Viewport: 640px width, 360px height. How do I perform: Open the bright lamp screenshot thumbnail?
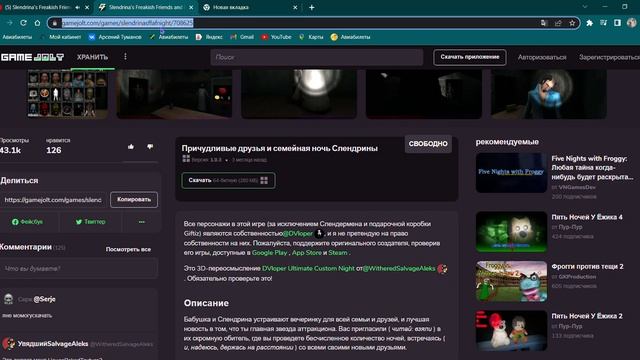[x=299, y=94]
